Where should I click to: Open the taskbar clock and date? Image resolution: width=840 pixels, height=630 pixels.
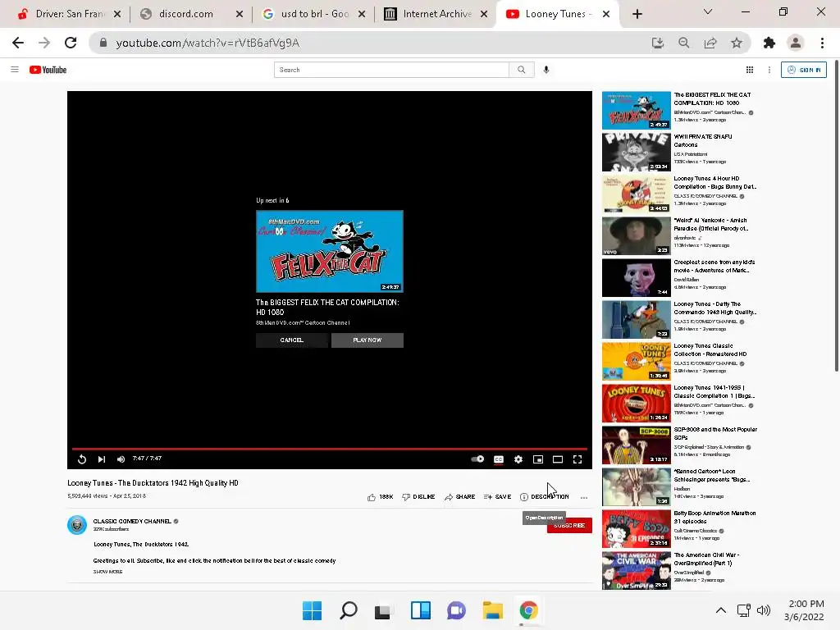804,610
